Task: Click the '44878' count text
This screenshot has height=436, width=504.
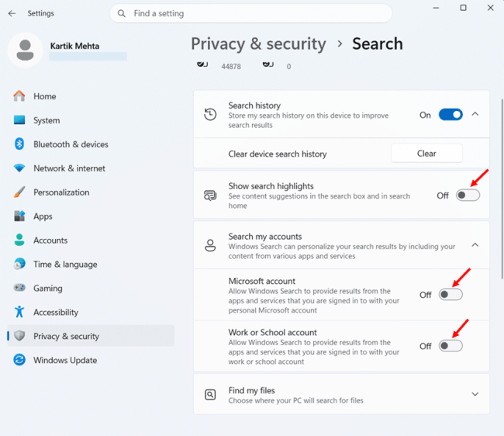Action: tap(231, 67)
